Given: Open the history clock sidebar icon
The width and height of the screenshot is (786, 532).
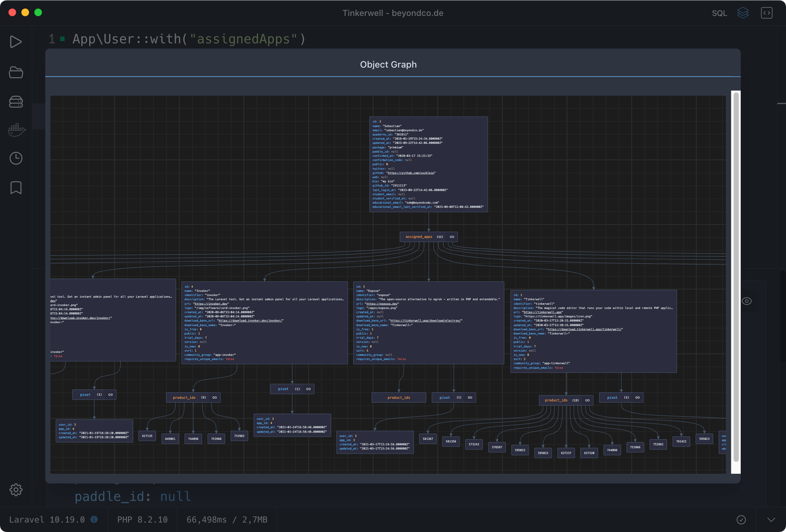Looking at the screenshot, I should [16, 158].
